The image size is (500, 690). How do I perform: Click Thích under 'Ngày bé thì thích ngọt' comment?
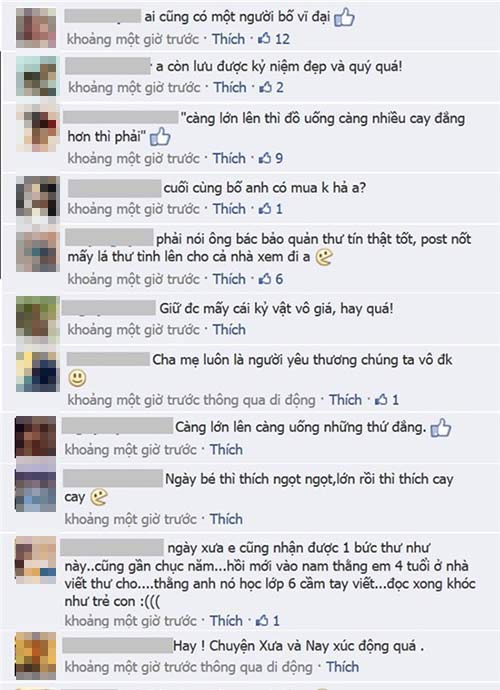tap(226, 519)
